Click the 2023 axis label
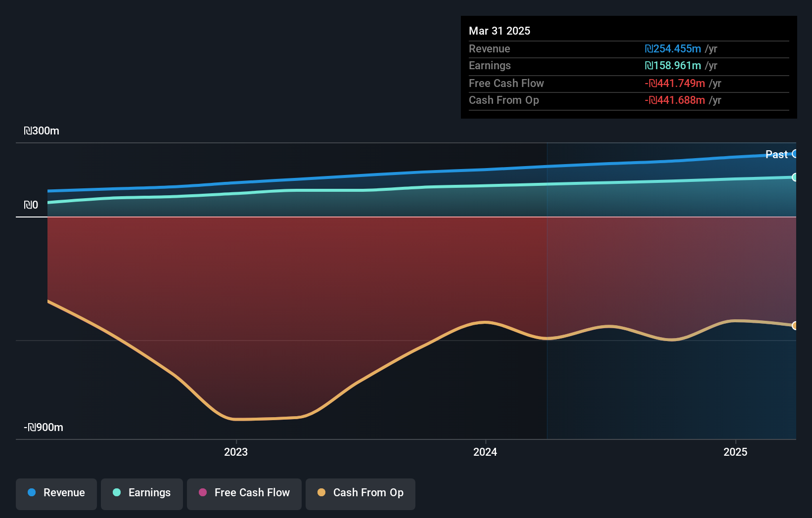The width and height of the screenshot is (812, 518). point(236,452)
